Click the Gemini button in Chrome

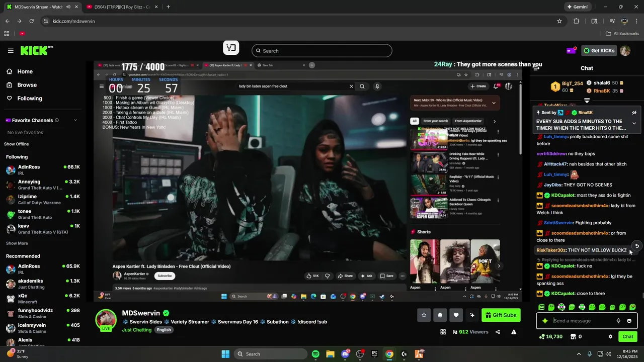[577, 7]
